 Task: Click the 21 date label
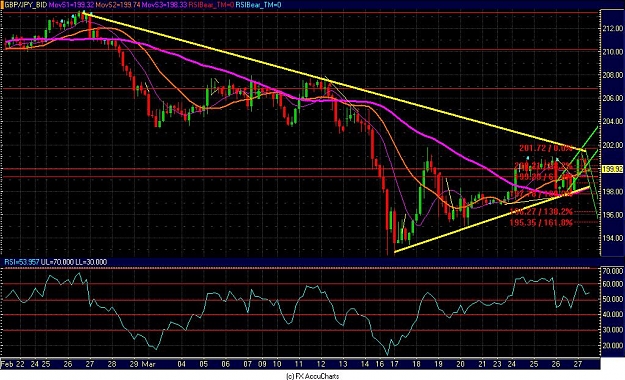coord(482,364)
